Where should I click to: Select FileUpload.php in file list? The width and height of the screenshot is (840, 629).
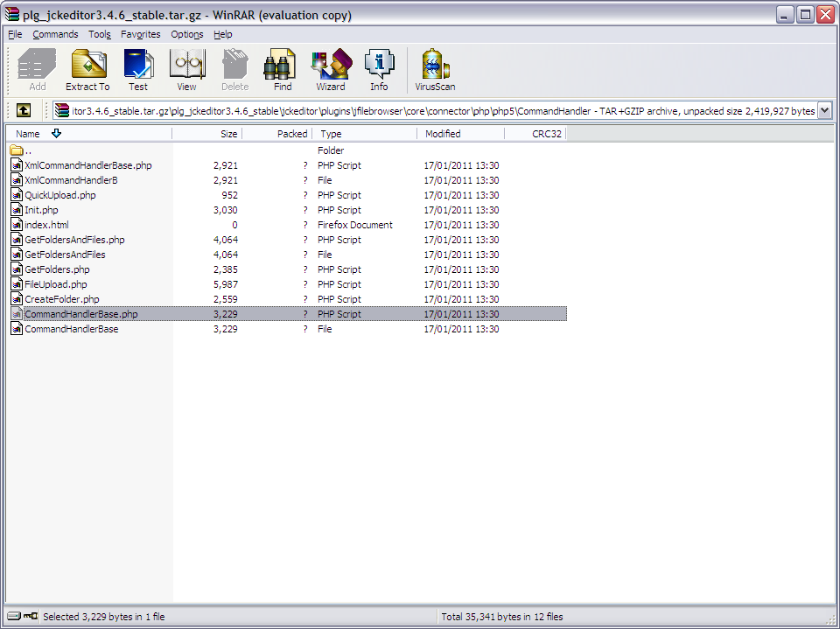(x=56, y=284)
